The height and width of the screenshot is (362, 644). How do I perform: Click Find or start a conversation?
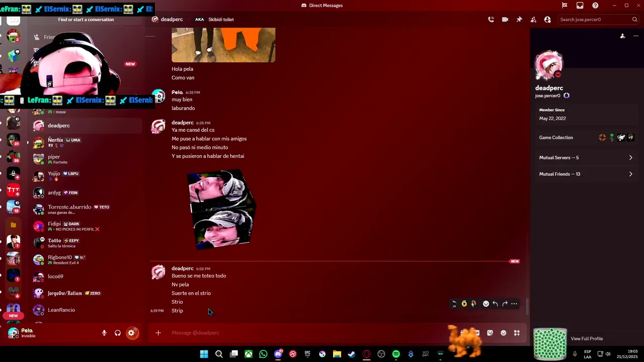click(x=86, y=20)
